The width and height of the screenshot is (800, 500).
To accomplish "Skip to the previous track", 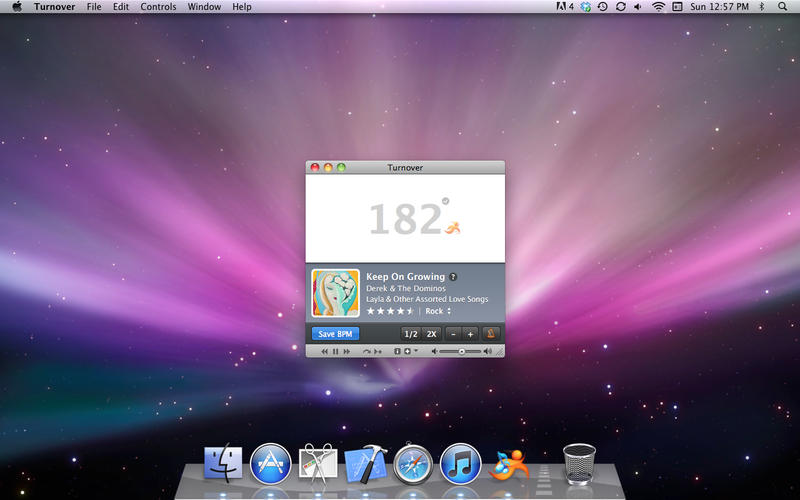I will tap(324, 352).
